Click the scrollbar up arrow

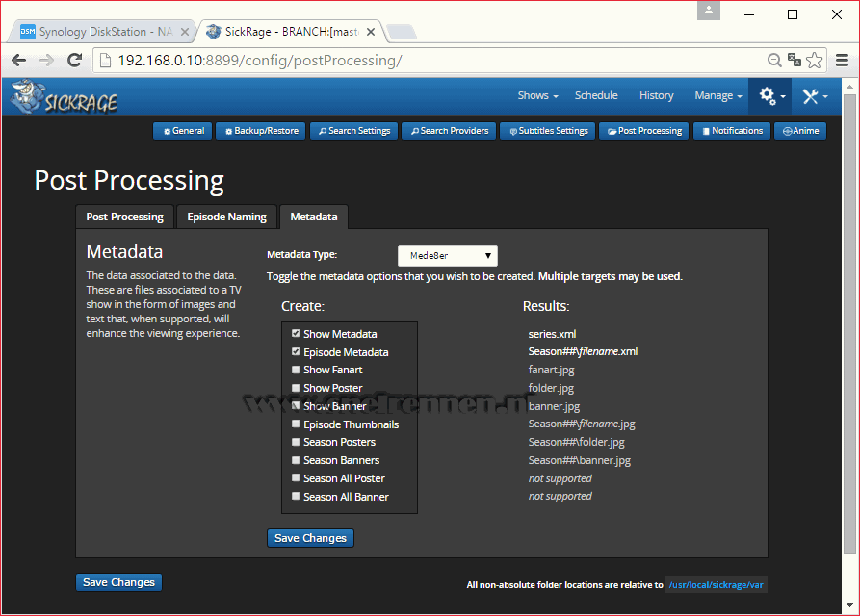pyautogui.click(x=849, y=86)
